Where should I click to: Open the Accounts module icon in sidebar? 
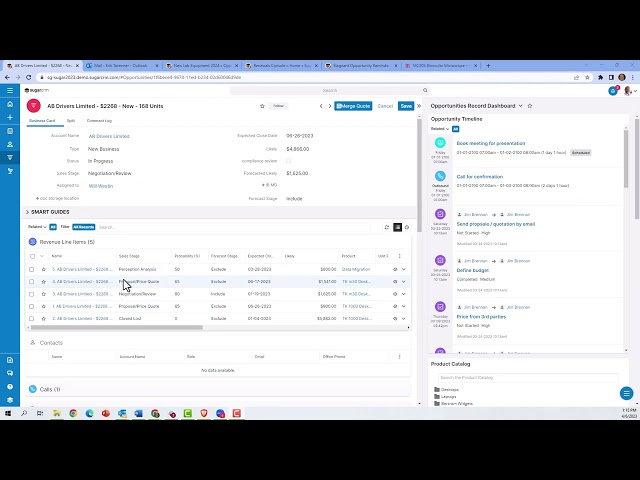[10, 131]
